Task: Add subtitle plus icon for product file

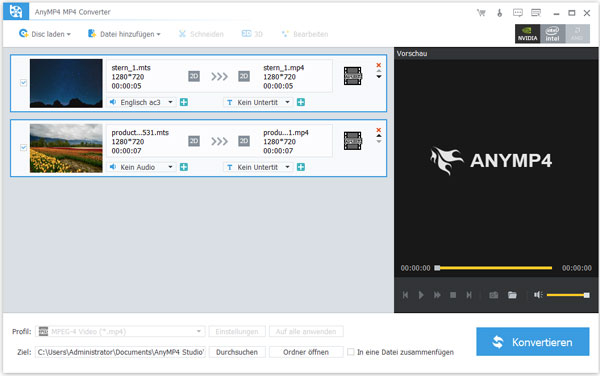Action: point(301,167)
